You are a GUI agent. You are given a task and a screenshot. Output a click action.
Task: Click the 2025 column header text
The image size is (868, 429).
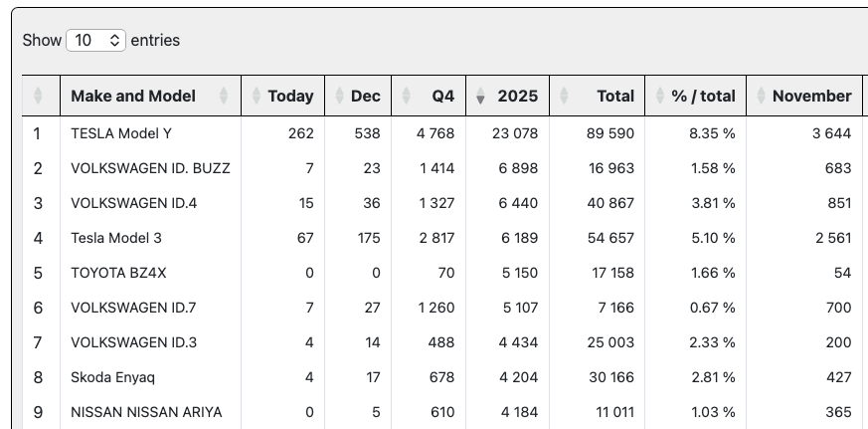coord(517,97)
